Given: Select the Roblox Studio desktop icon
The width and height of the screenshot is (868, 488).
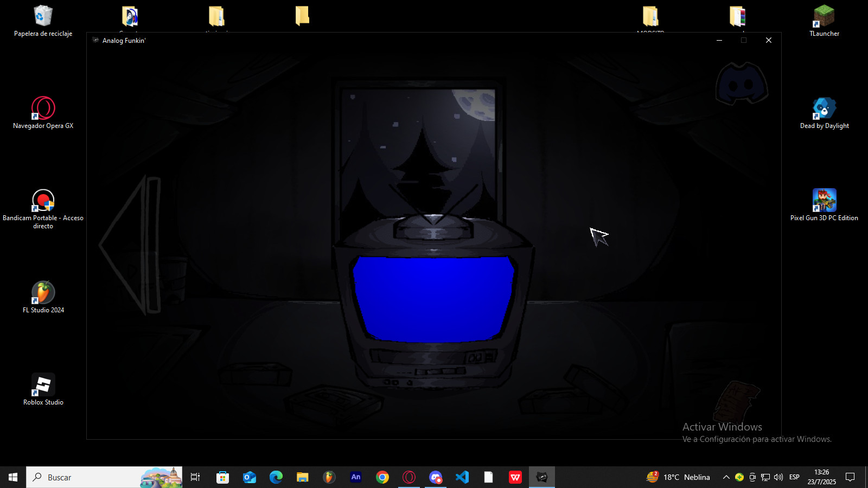Looking at the screenshot, I should pyautogui.click(x=43, y=385).
